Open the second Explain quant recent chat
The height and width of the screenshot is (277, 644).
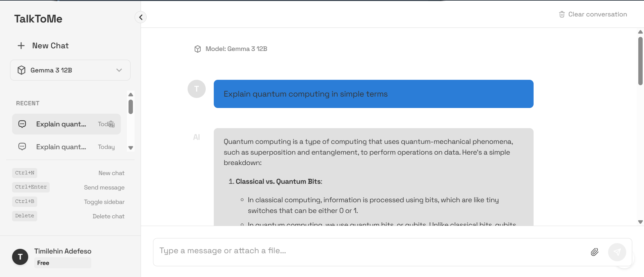click(61, 147)
